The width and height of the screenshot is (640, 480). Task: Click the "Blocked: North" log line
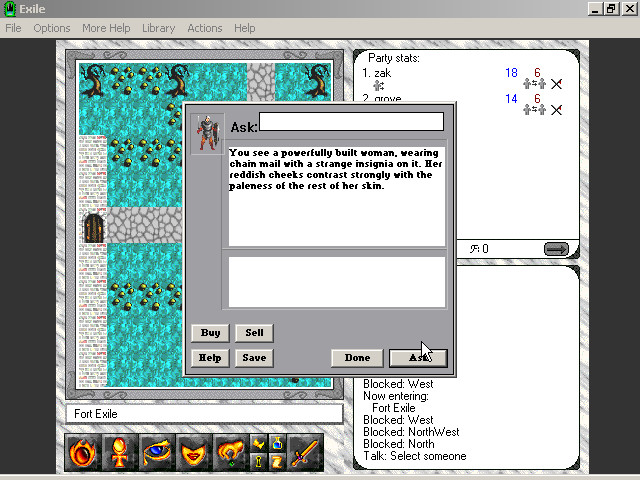click(399, 444)
